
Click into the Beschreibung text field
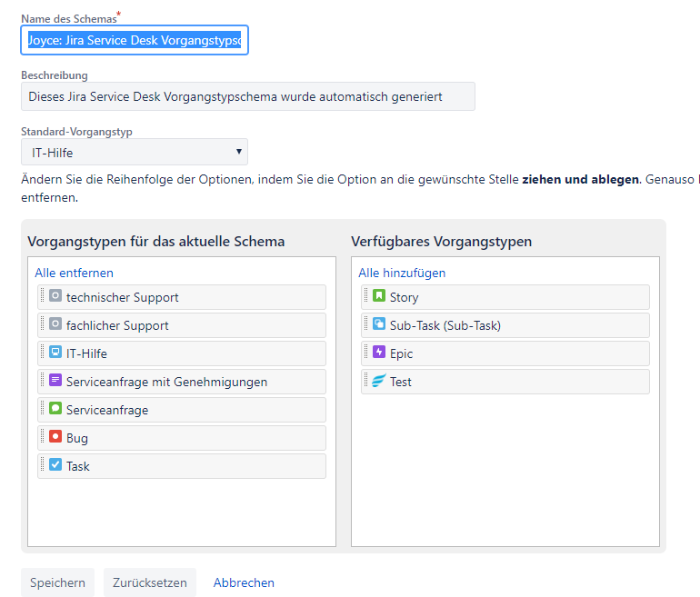point(248,96)
